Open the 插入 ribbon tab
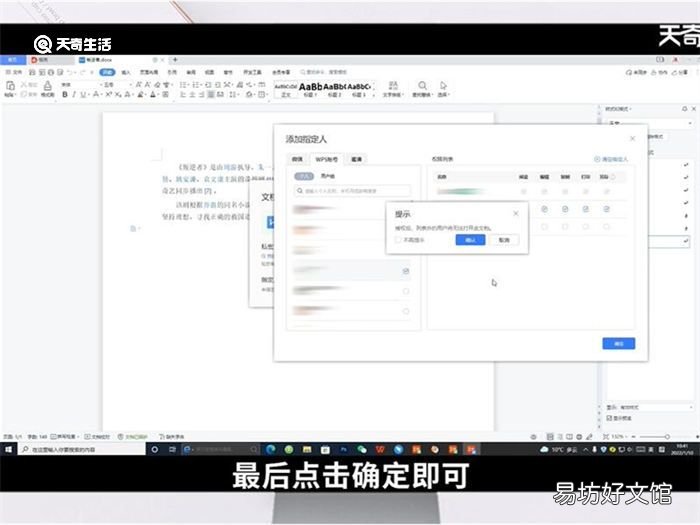 pyautogui.click(x=126, y=72)
